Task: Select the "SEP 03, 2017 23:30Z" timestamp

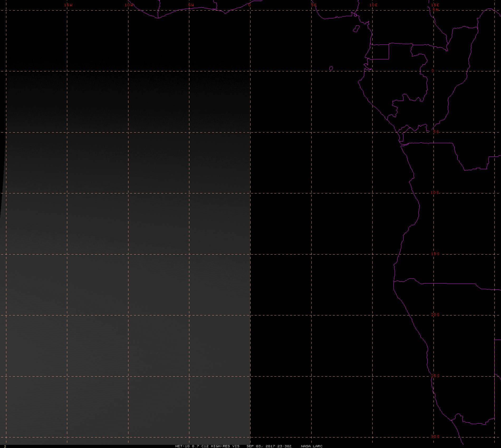Action: point(269,446)
